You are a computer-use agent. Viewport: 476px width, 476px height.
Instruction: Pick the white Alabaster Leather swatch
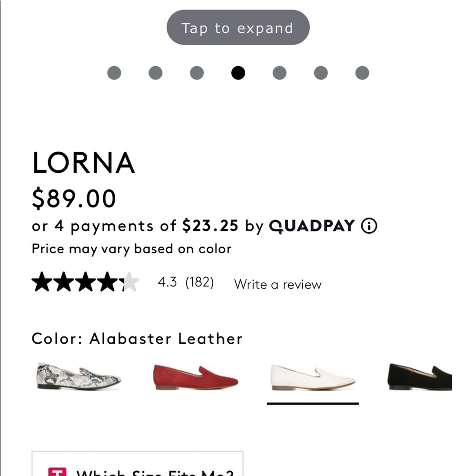pos(312,377)
